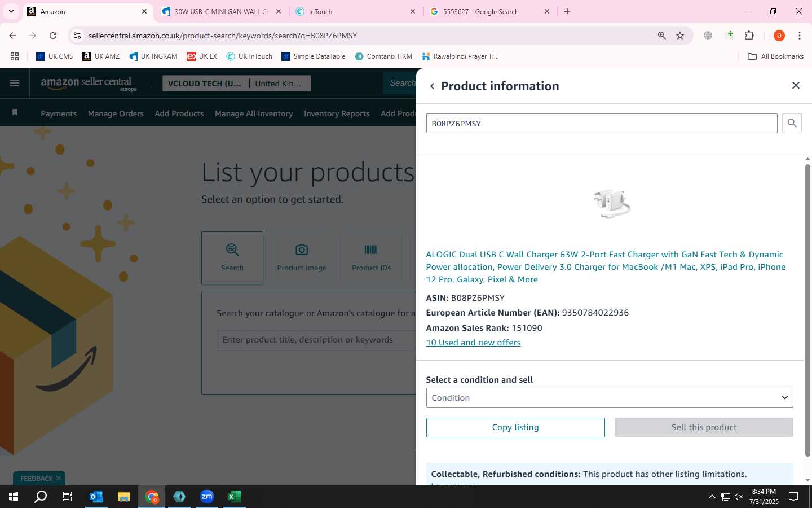Open the All Bookmarks folder
The width and height of the screenshot is (812, 508).
pyautogui.click(x=775, y=56)
